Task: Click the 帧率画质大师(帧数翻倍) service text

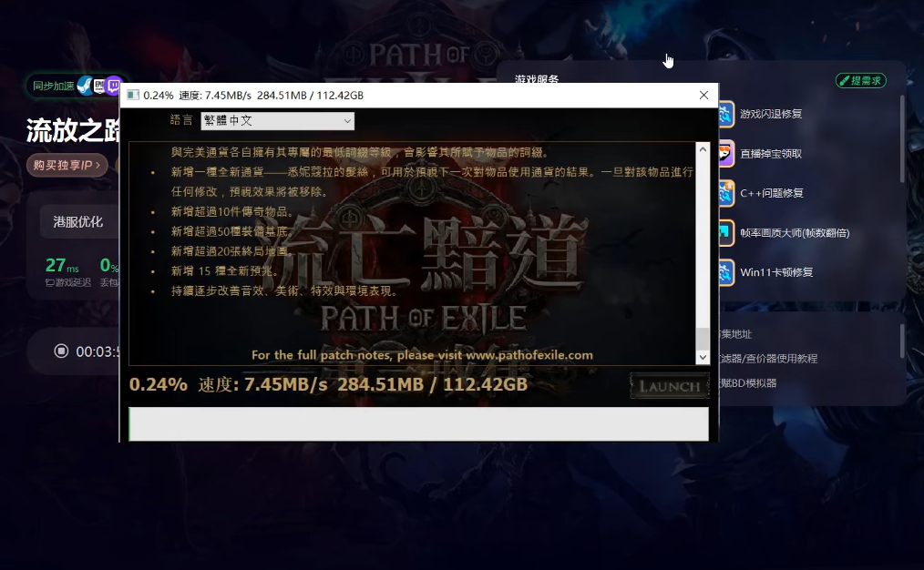Action: [795, 232]
